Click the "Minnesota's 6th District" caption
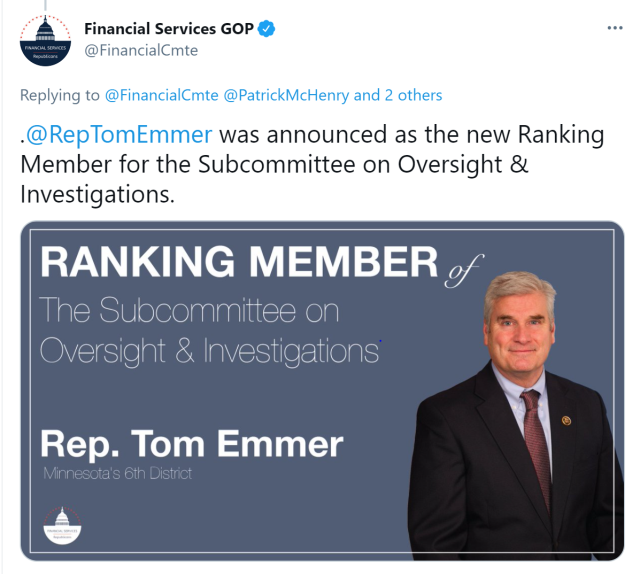The height and width of the screenshot is (574, 640). (x=116, y=473)
